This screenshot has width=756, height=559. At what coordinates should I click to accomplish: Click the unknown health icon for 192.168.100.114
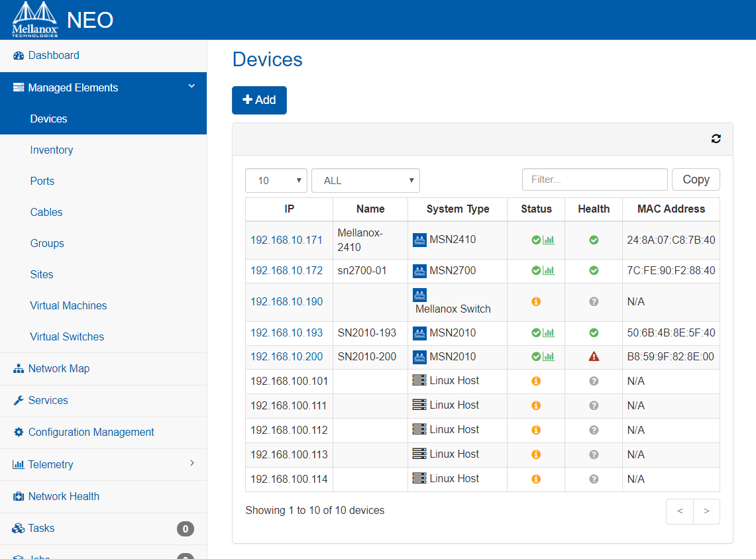(x=594, y=480)
